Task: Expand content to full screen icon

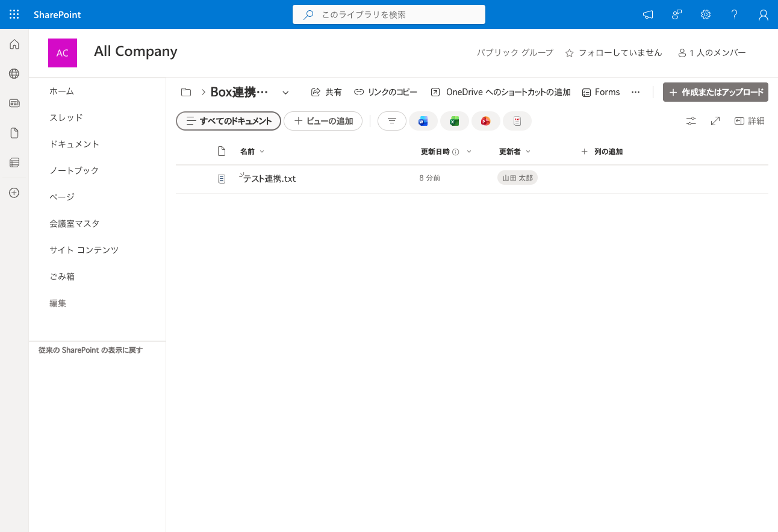Action: point(715,121)
